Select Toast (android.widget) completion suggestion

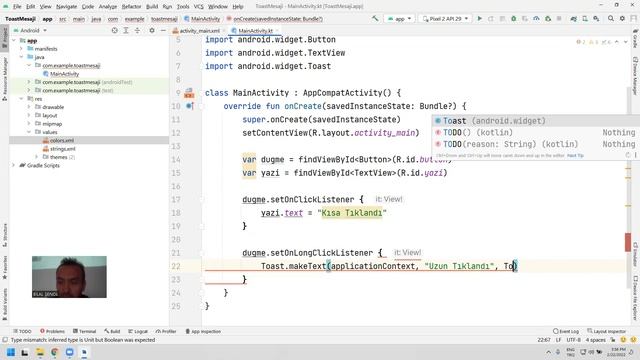coord(535,121)
